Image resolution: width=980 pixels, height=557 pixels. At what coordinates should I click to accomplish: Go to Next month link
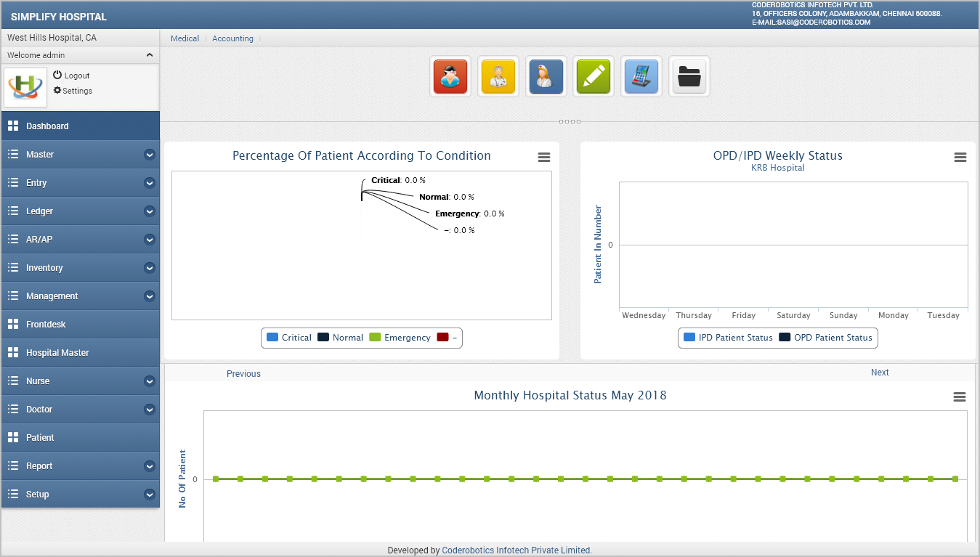point(880,373)
